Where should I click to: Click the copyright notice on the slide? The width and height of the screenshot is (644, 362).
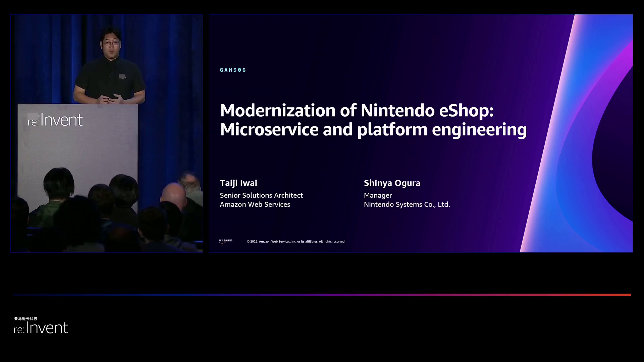coord(296,242)
